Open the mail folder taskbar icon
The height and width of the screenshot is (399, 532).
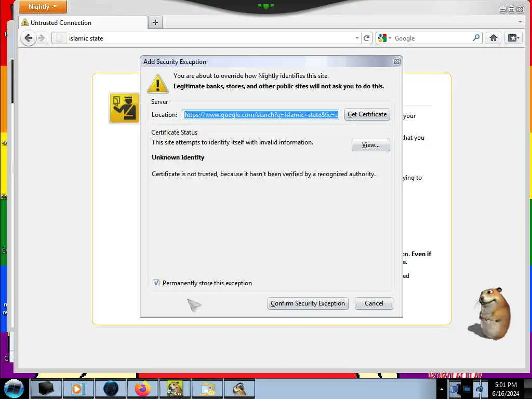click(x=207, y=389)
